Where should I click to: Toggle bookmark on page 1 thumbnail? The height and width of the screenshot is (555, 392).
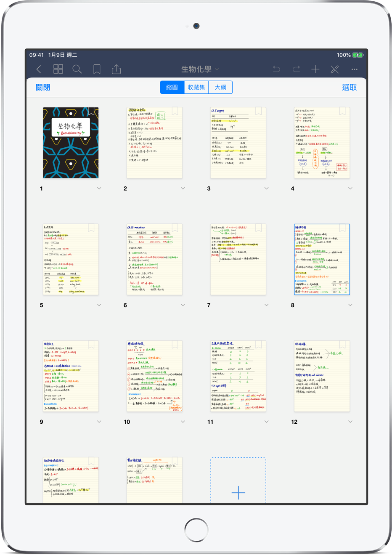(91, 112)
